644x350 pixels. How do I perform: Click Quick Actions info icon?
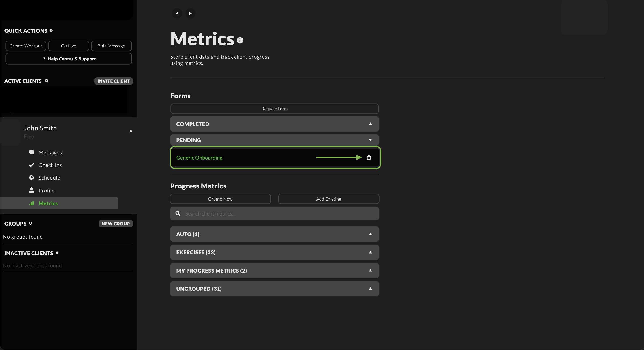[51, 30]
